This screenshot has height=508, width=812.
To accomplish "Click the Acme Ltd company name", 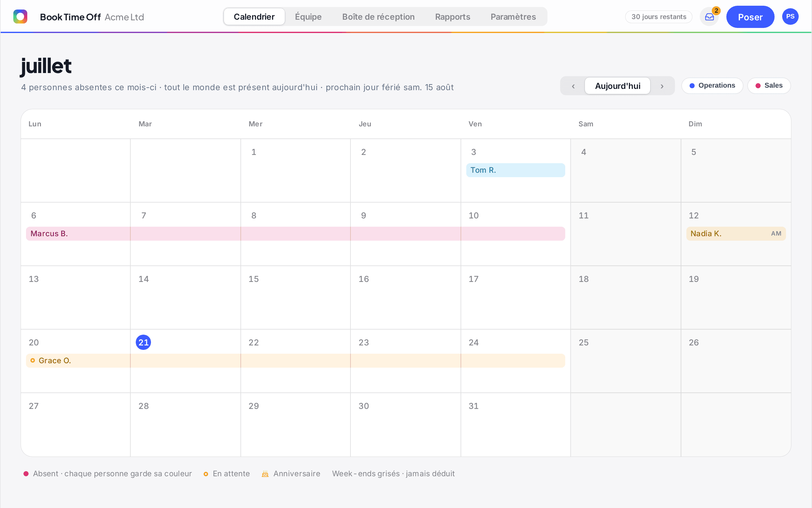I will [124, 17].
